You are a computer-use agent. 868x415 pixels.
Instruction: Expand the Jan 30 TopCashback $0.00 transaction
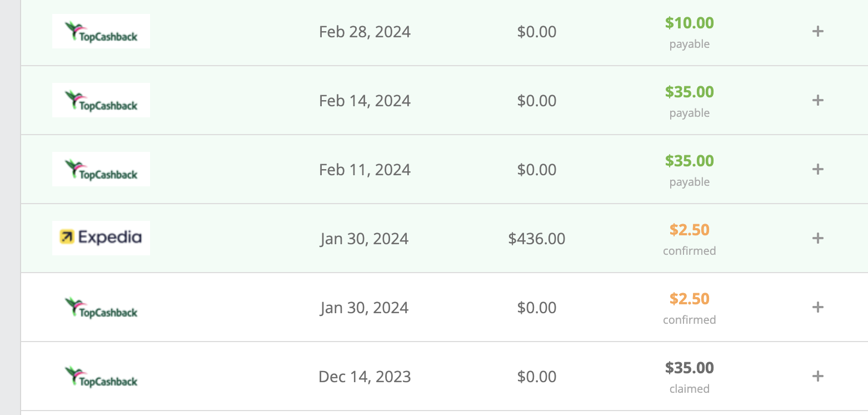point(817,307)
